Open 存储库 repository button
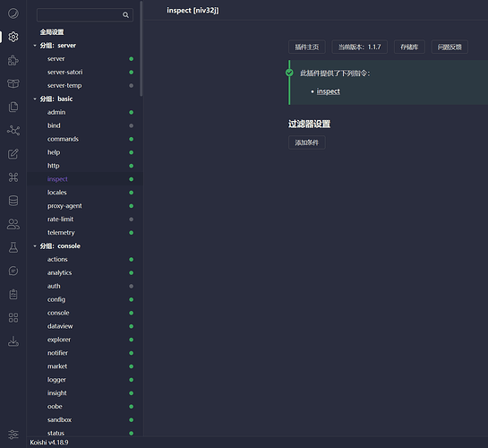Screen dimensions: 488x448 point(409,47)
